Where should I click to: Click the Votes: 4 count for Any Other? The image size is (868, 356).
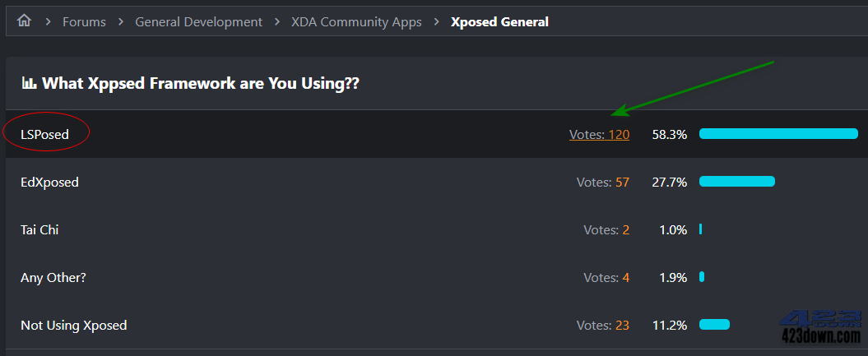click(606, 277)
